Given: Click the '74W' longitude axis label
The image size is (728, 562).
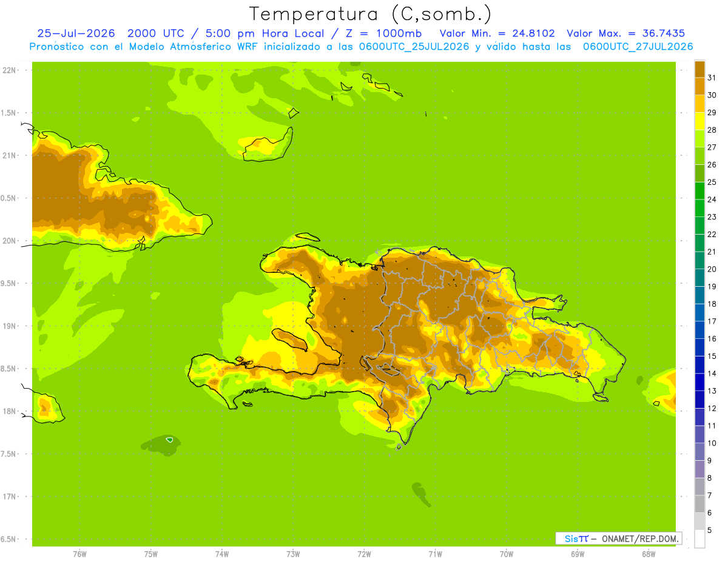Looking at the screenshot, I should [x=222, y=554].
